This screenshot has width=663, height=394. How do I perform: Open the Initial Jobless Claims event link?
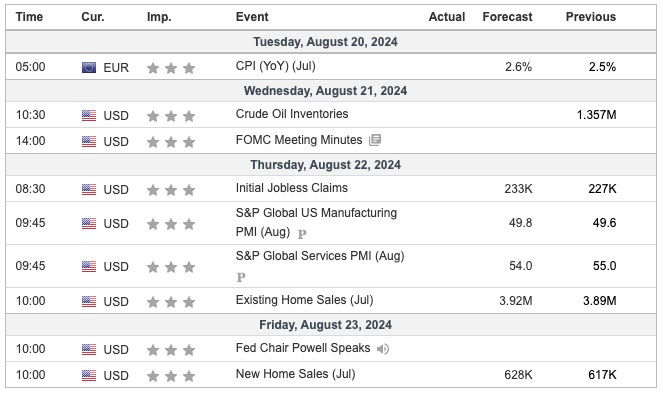pyautogui.click(x=292, y=188)
